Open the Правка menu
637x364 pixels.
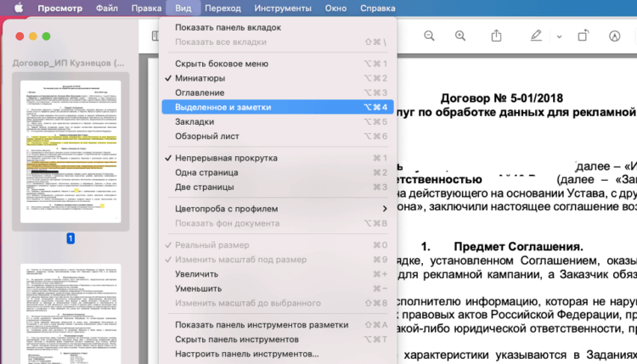tap(146, 8)
